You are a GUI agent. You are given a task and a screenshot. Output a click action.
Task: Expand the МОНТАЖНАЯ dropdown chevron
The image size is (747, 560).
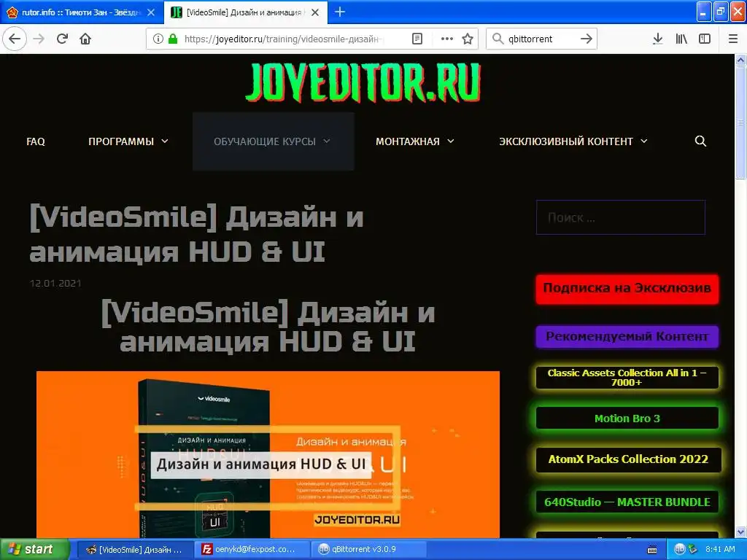tap(451, 141)
